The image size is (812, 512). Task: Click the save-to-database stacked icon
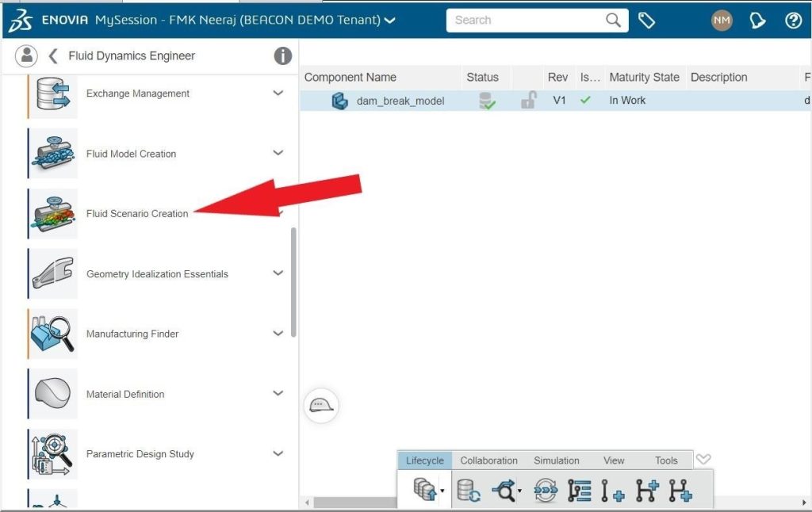(425, 489)
